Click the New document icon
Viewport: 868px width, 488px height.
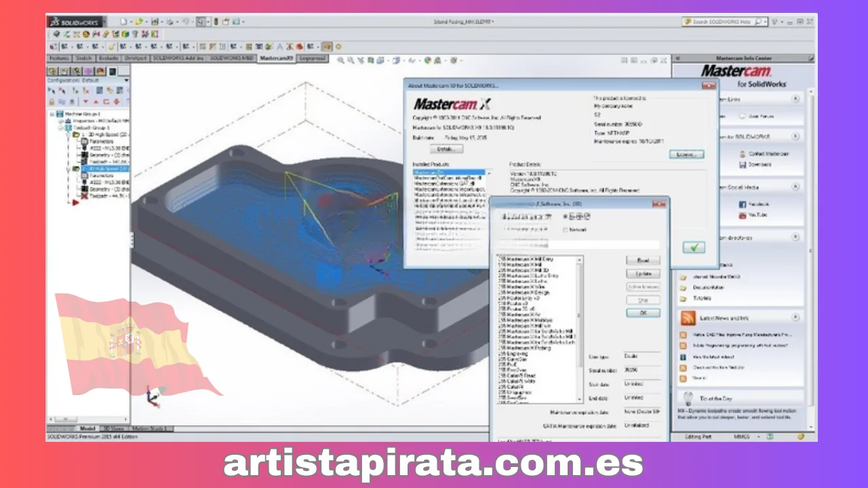[x=123, y=22]
